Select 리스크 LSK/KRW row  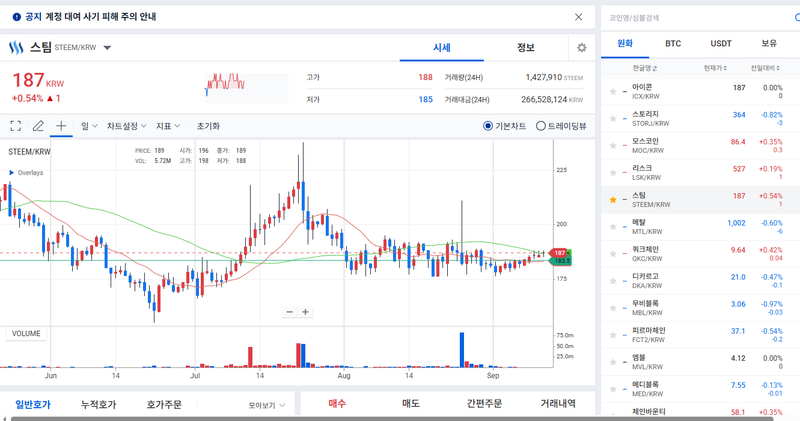701,173
